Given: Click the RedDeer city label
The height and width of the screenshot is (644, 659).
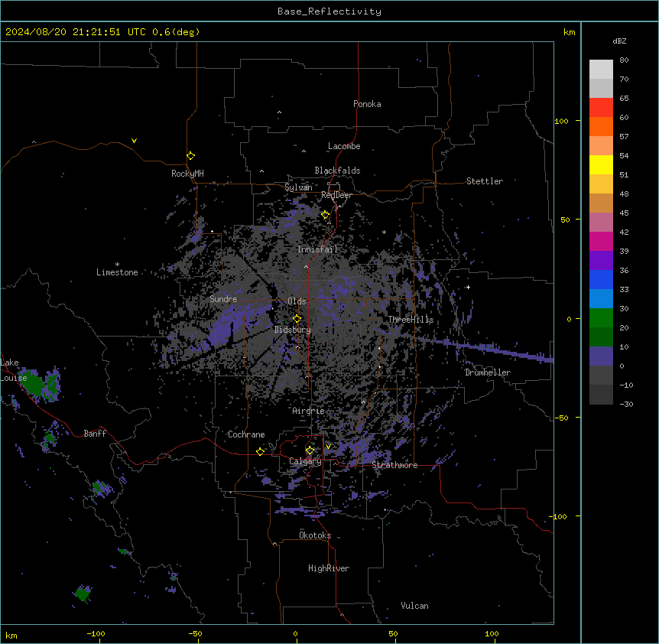Looking at the screenshot, I should pyautogui.click(x=336, y=195).
